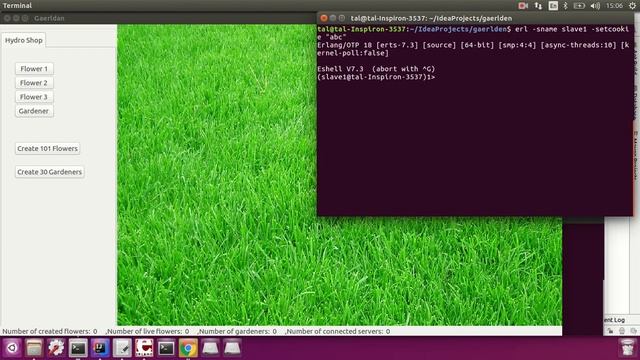The height and width of the screenshot is (360, 640).
Task: Click the screen recorder indicator in top bar
Action: 523,5
